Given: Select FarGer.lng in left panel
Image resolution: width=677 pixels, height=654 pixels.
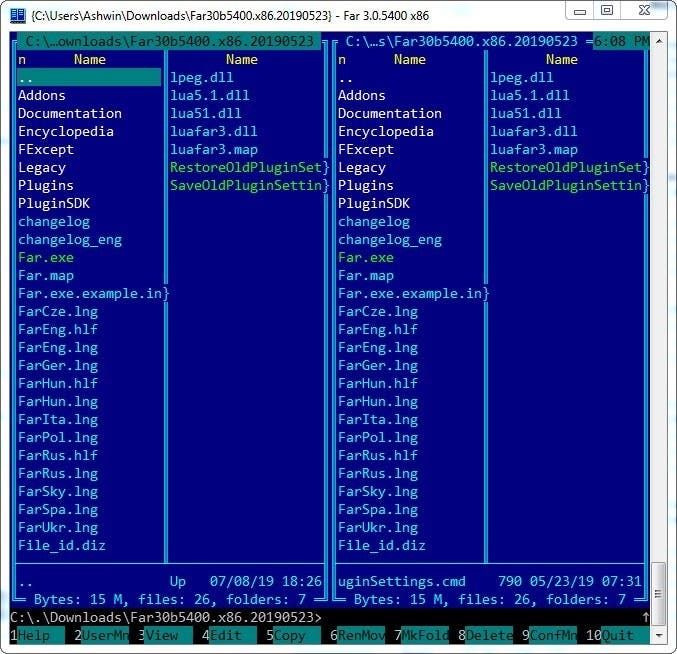Looking at the screenshot, I should point(58,366).
